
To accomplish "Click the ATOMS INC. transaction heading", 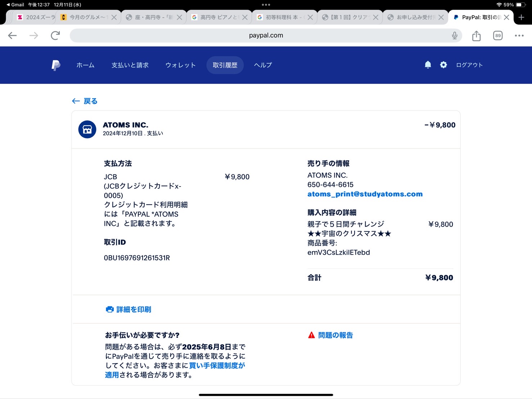I will coord(126,125).
